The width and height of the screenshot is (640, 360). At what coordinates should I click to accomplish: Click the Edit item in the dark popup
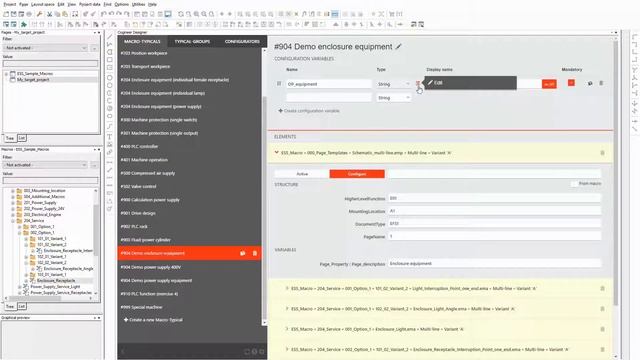[470, 83]
